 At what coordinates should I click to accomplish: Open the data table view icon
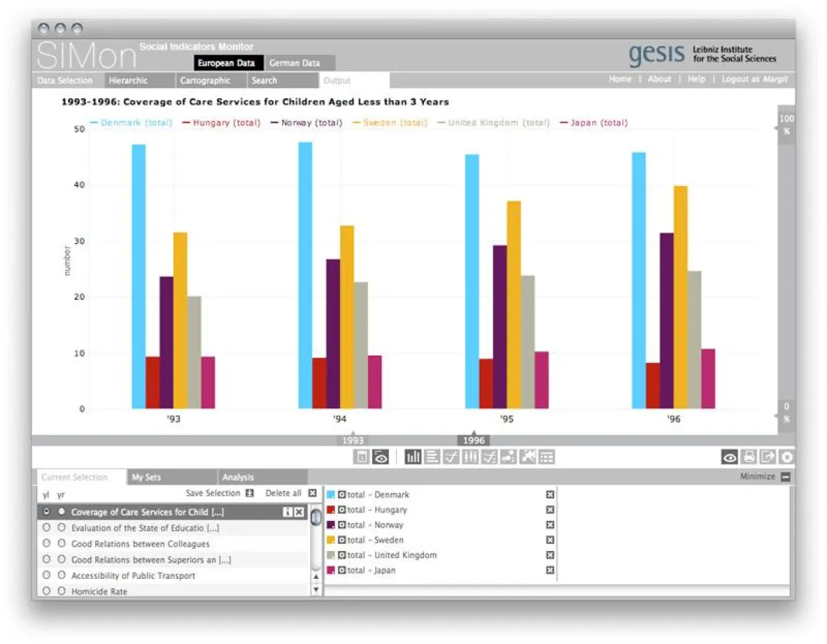click(x=547, y=457)
